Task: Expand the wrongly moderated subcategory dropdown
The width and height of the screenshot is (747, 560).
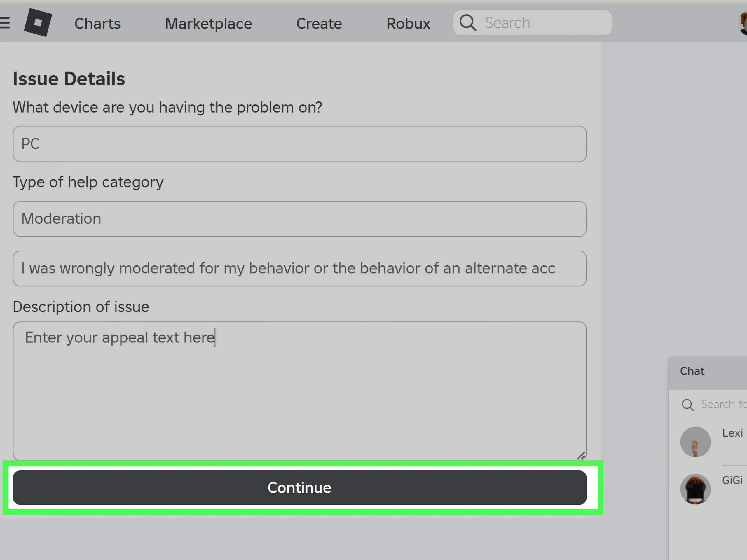Action: [299, 268]
